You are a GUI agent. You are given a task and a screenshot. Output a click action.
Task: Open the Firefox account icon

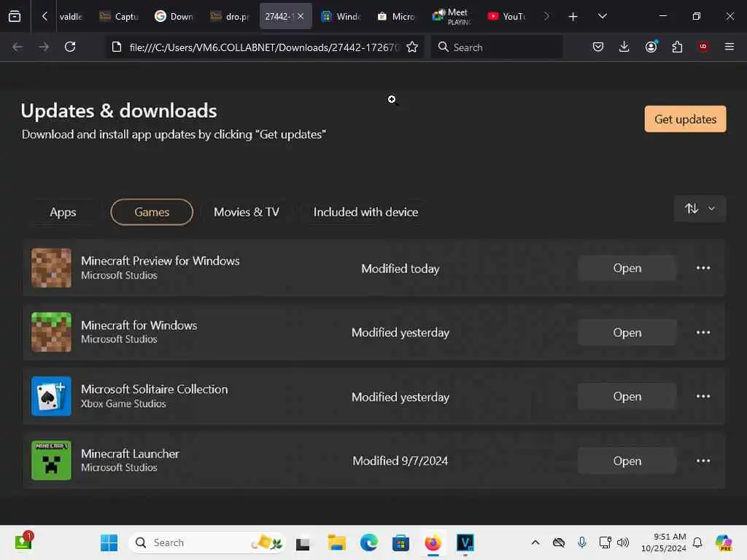[651, 47]
